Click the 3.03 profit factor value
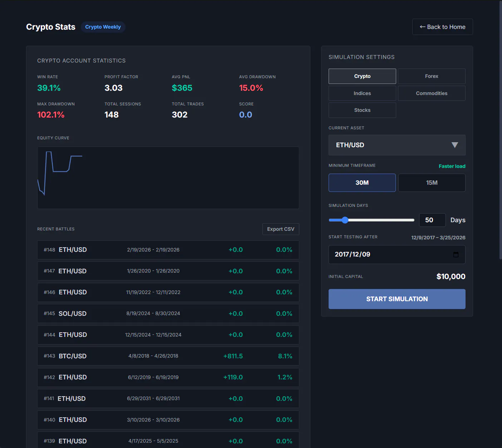This screenshot has width=502, height=448. pyautogui.click(x=113, y=88)
